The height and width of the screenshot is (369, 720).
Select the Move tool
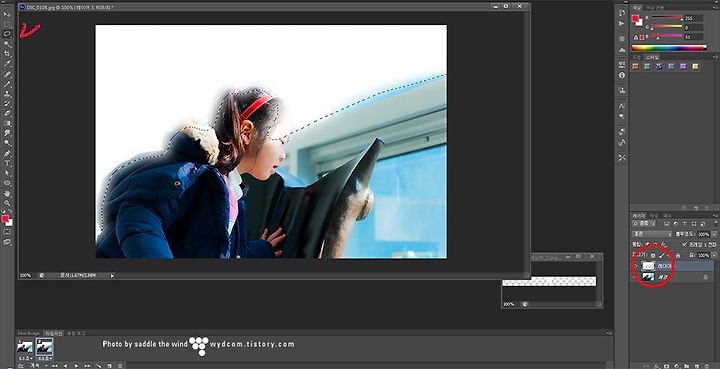(x=7, y=14)
